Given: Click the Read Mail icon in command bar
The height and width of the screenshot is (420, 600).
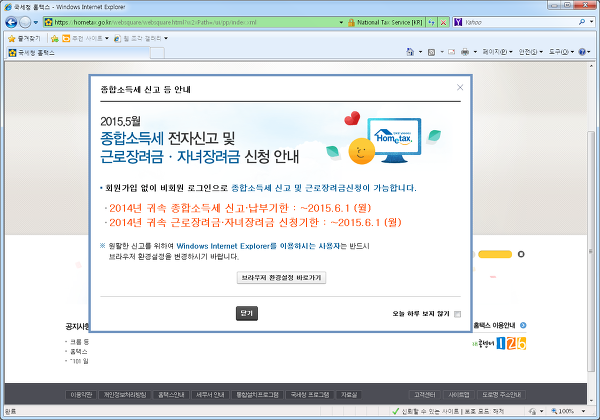Looking at the screenshot, I should point(452,52).
